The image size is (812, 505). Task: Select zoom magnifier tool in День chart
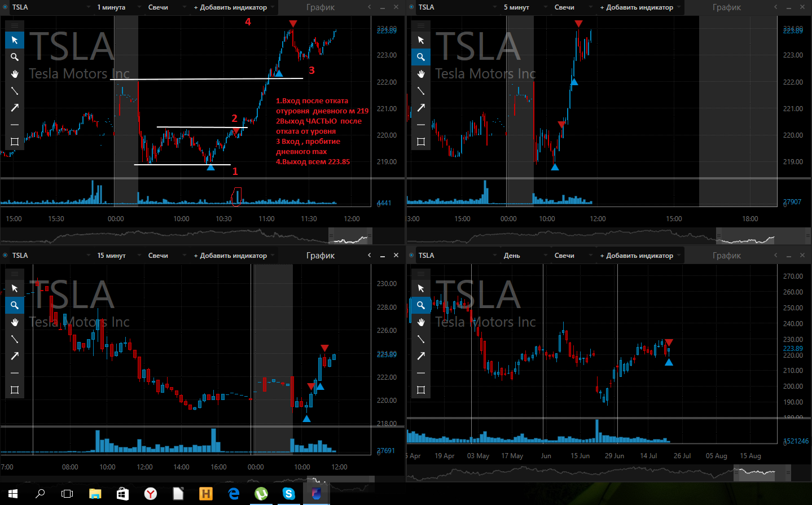click(x=421, y=305)
